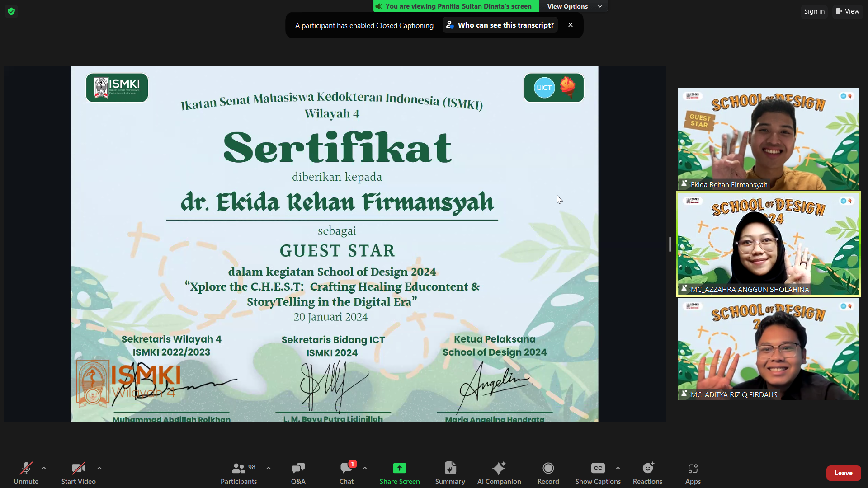The height and width of the screenshot is (488, 868).
Task: Click the Sign in link
Action: click(x=814, y=11)
